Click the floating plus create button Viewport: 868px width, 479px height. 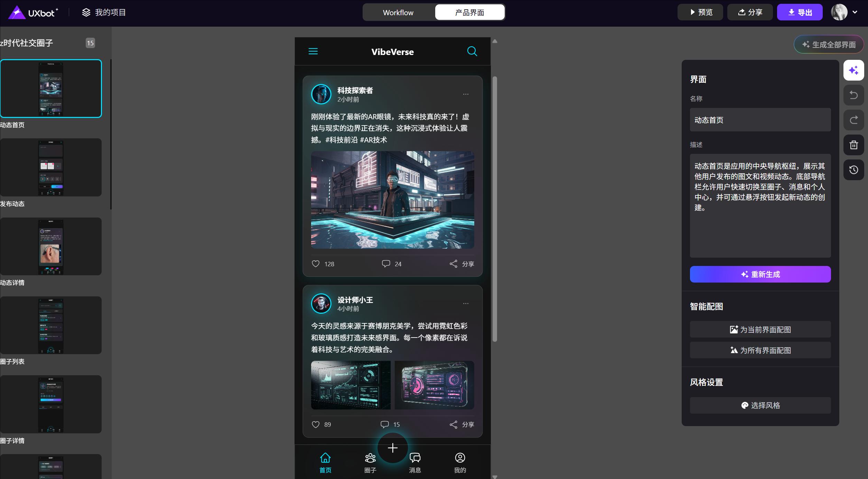(392, 448)
